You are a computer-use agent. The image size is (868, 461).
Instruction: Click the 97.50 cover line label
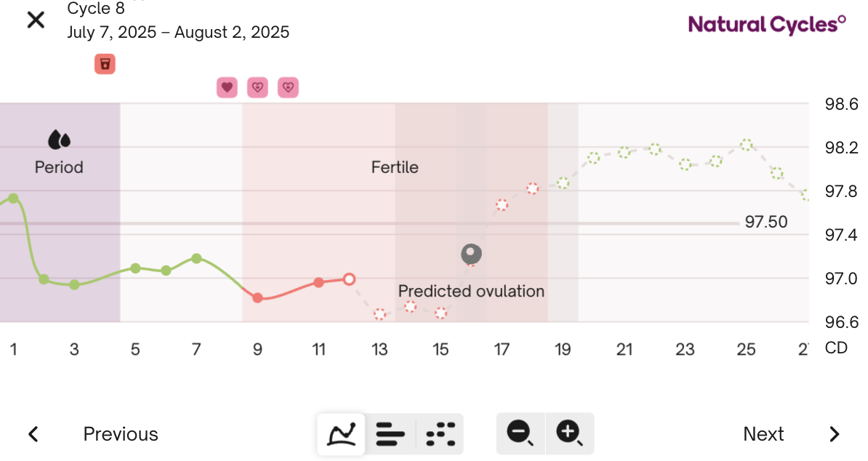(766, 222)
